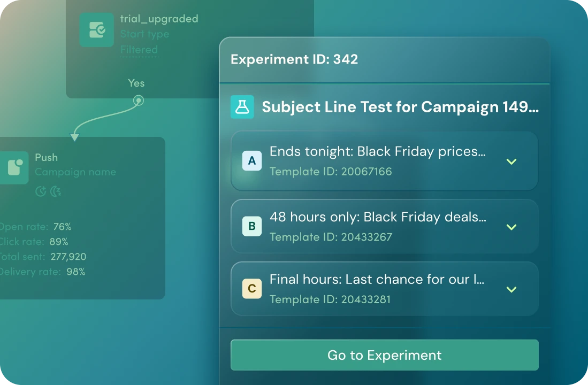Expand variant C Final hours chevron
The width and height of the screenshot is (588, 385).
point(511,289)
